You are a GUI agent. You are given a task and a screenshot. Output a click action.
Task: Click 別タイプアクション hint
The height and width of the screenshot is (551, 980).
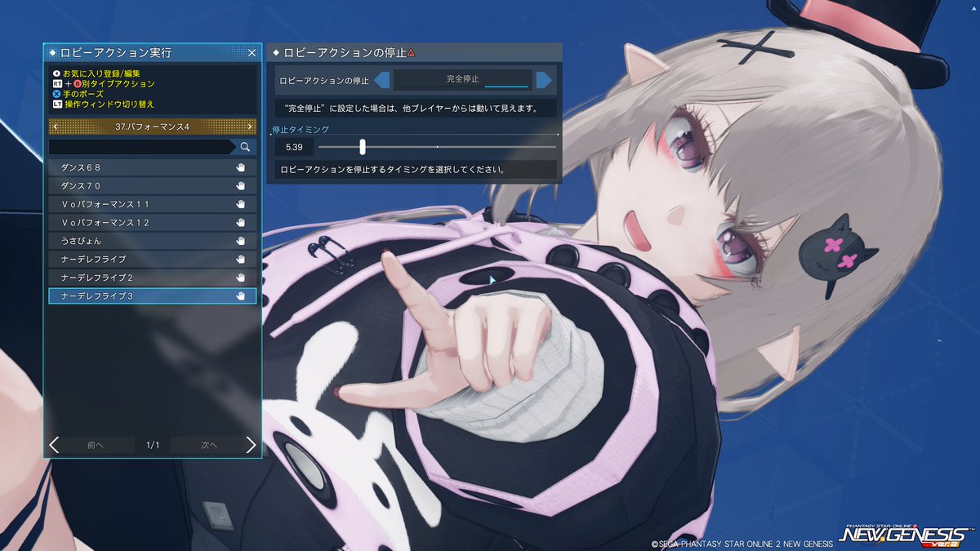(118, 84)
